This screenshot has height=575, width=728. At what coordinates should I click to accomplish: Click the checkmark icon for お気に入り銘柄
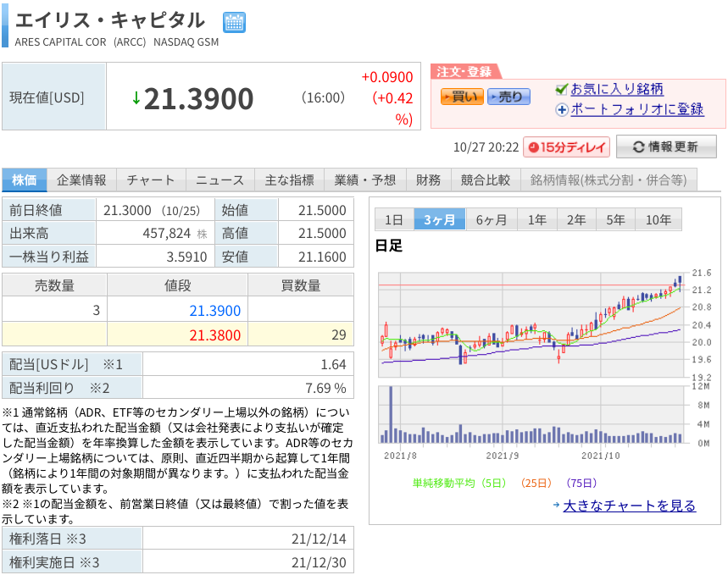(562, 89)
